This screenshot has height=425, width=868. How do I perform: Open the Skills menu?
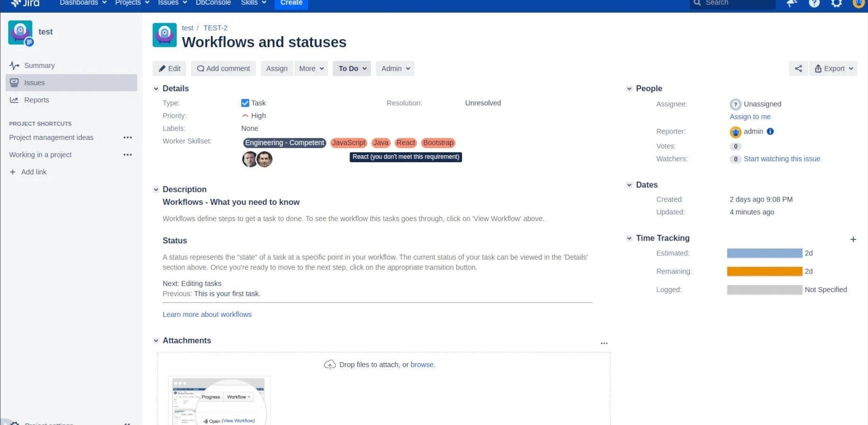253,3
